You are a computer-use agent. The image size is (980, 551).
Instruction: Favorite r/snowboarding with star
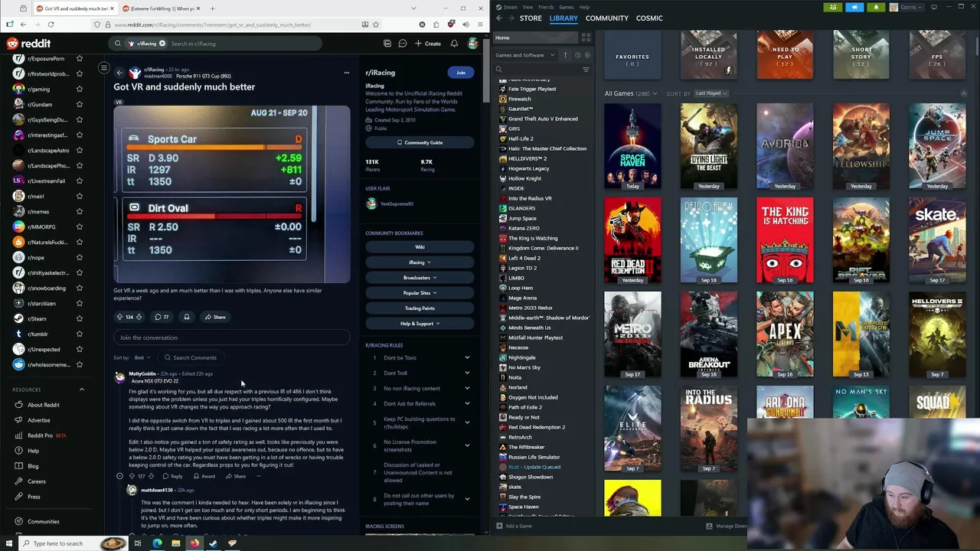[80, 289]
